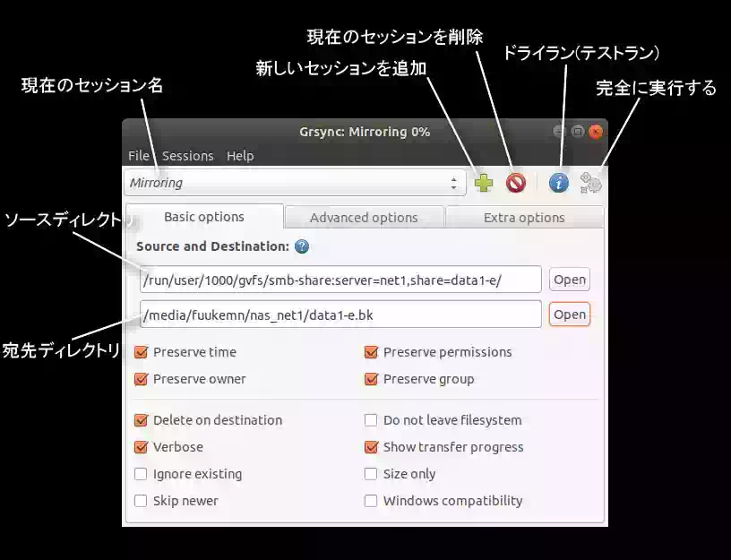This screenshot has width=731, height=560.
Task: Click the destination path input field
Action: click(x=340, y=314)
